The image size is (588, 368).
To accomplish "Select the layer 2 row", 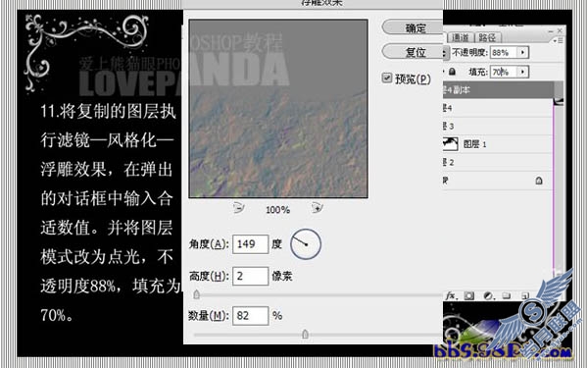I will tap(498, 162).
